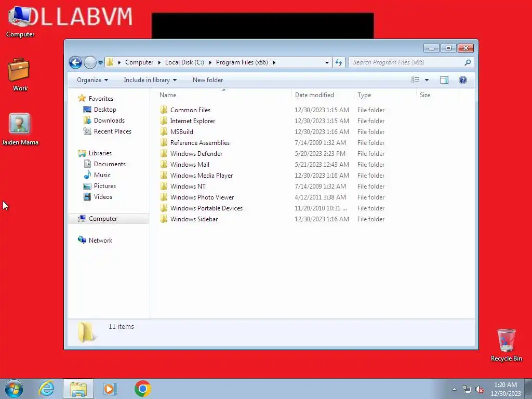Screen dimensions: 532x399
Task: Open the Windows Start button
Action: click(x=14, y=389)
